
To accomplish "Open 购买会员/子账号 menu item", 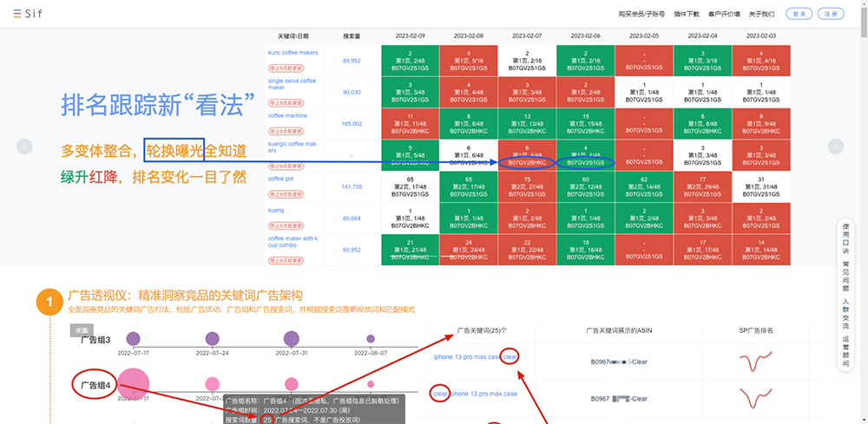I will coord(639,14).
